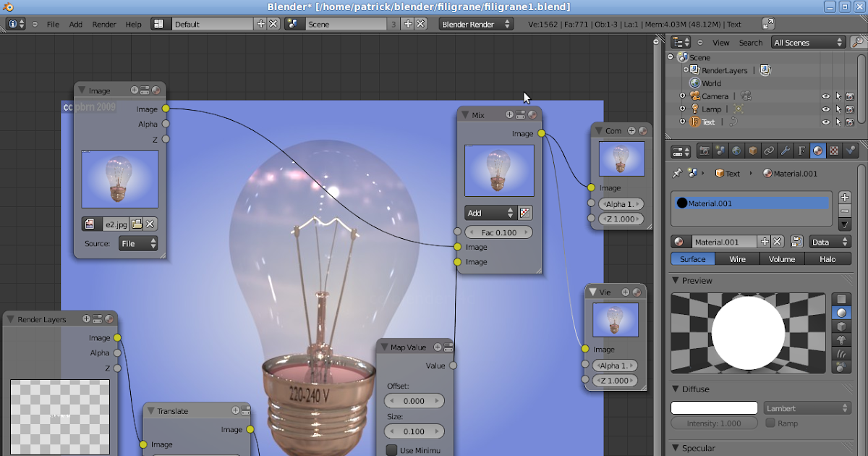Collapse the Diffuse panel
The width and height of the screenshot is (868, 456).
(676, 389)
